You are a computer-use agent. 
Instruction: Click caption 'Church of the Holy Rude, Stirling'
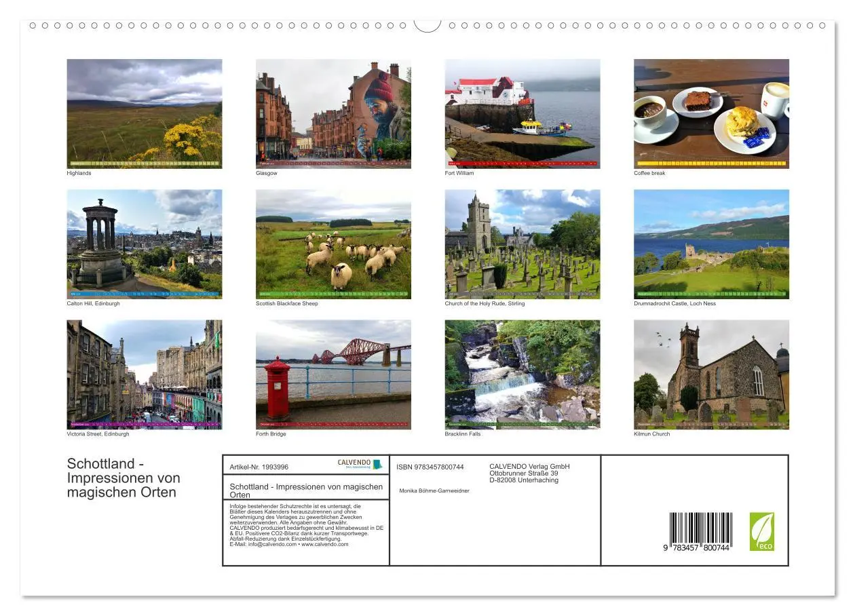[x=484, y=303]
